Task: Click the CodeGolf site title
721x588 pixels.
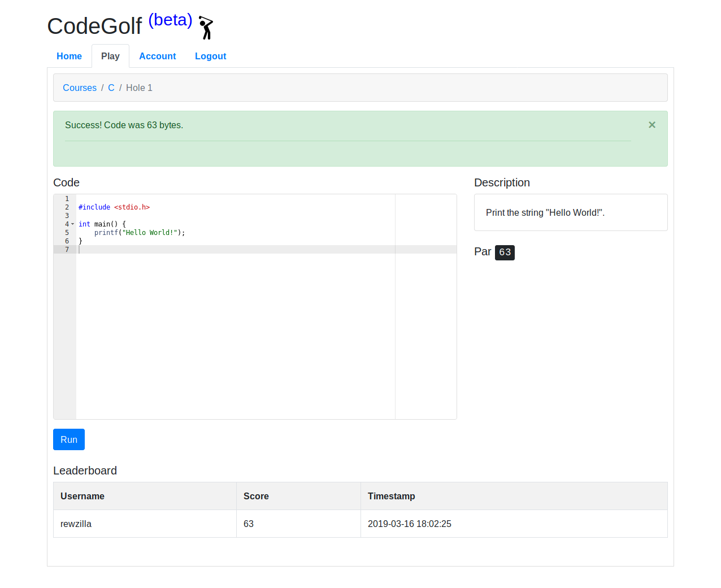Action: 94,26
